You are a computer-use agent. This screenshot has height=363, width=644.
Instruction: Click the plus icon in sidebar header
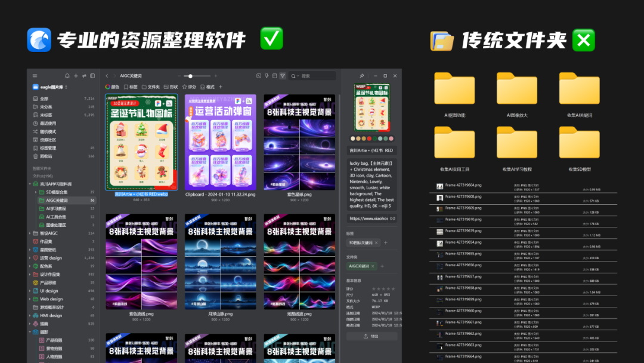[x=76, y=76]
